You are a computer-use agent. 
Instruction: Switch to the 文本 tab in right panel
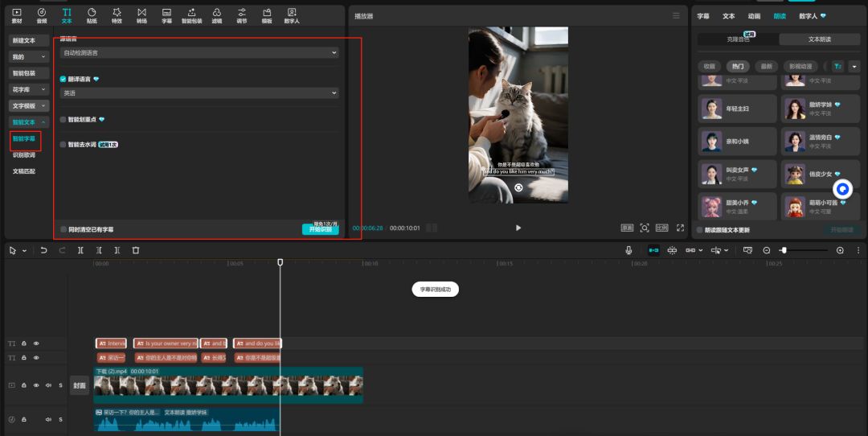click(x=728, y=16)
